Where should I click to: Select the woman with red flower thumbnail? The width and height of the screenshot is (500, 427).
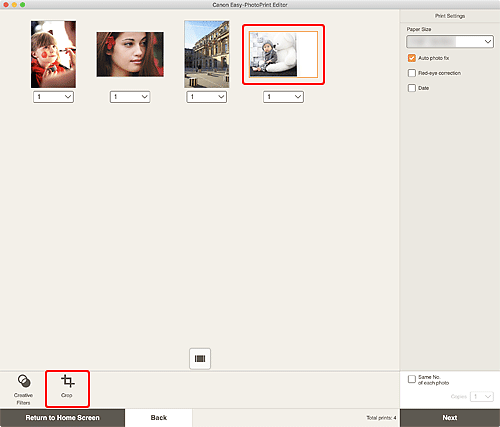(130, 54)
